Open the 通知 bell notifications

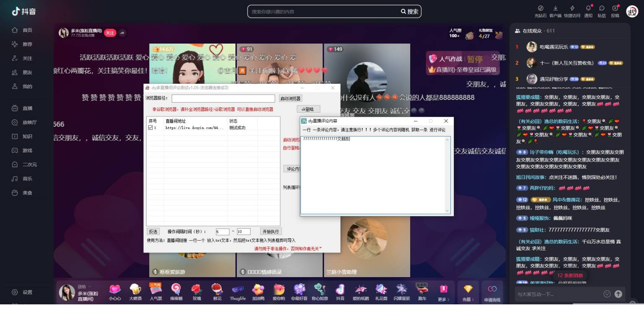588,8
